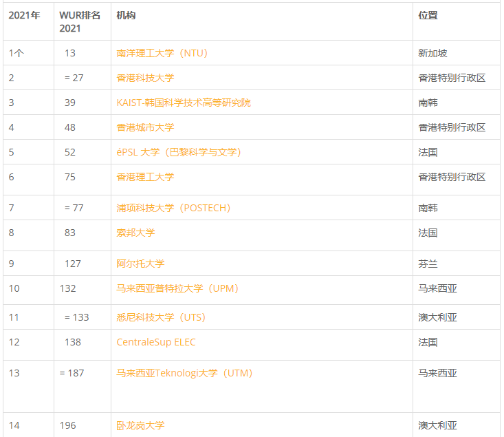The image size is (504, 437).
Task: Open the CentraleSup ELEC link
Action: (156, 342)
